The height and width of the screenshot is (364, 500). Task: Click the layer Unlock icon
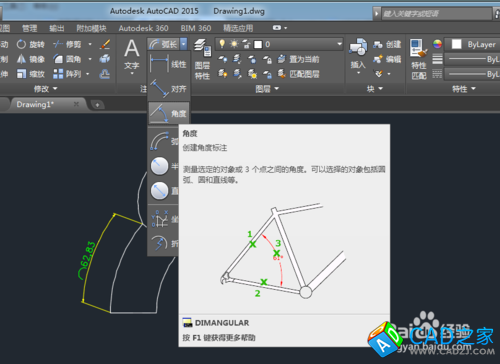[267, 73]
